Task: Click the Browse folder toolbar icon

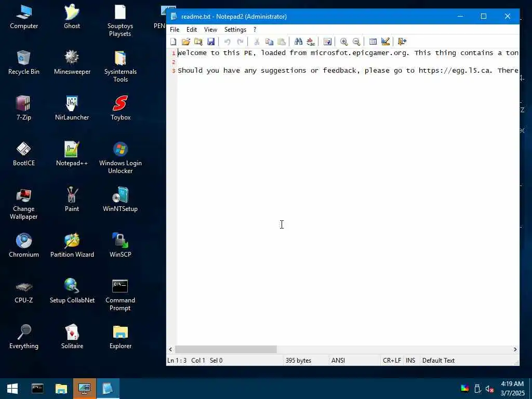Action: pos(198,42)
